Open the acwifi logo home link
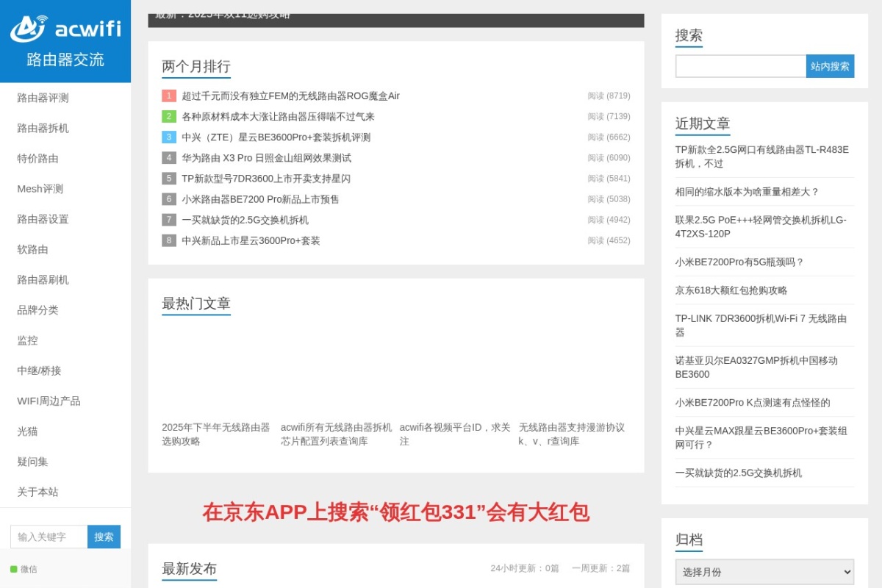 click(65, 41)
